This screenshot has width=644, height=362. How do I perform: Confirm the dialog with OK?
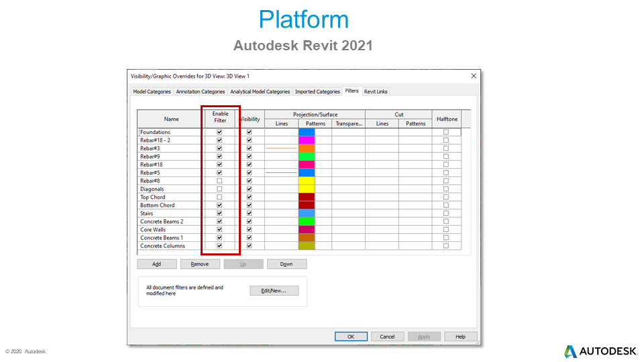352,337
